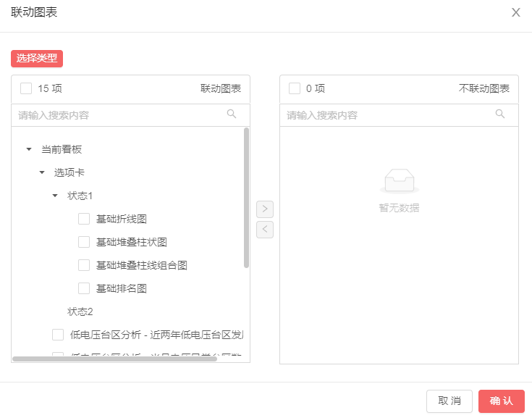Screen dimensions: 532x418
Task: Click the 选择类型 tag
Action: [x=37, y=58]
